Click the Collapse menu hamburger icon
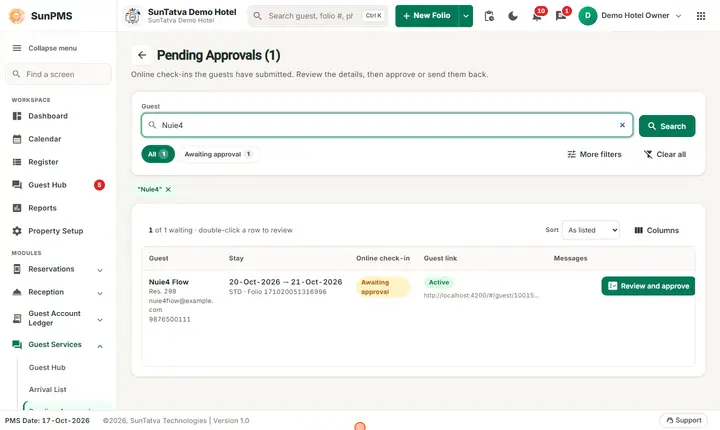 tap(17, 48)
